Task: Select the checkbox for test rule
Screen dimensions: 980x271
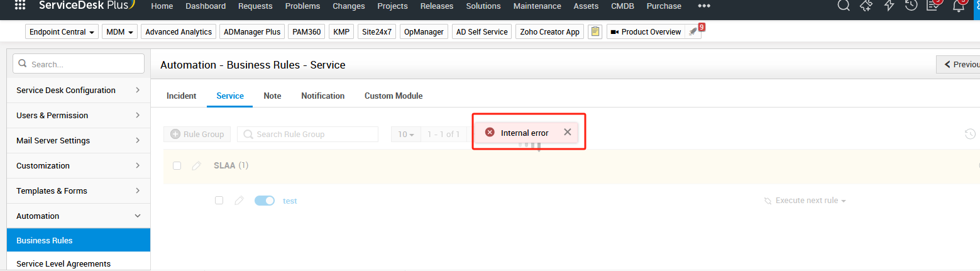Action: click(x=219, y=201)
